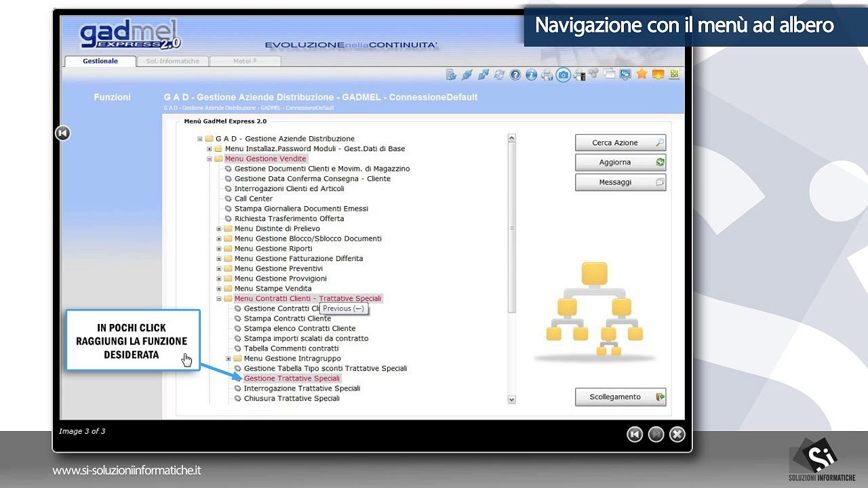Screen dimensions: 868x488
Task: Go to the previous image in viewer
Action: click(x=635, y=434)
